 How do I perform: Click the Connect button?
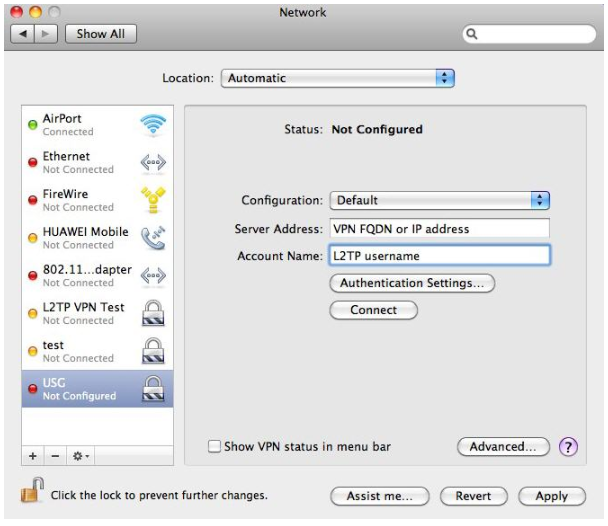[373, 310]
